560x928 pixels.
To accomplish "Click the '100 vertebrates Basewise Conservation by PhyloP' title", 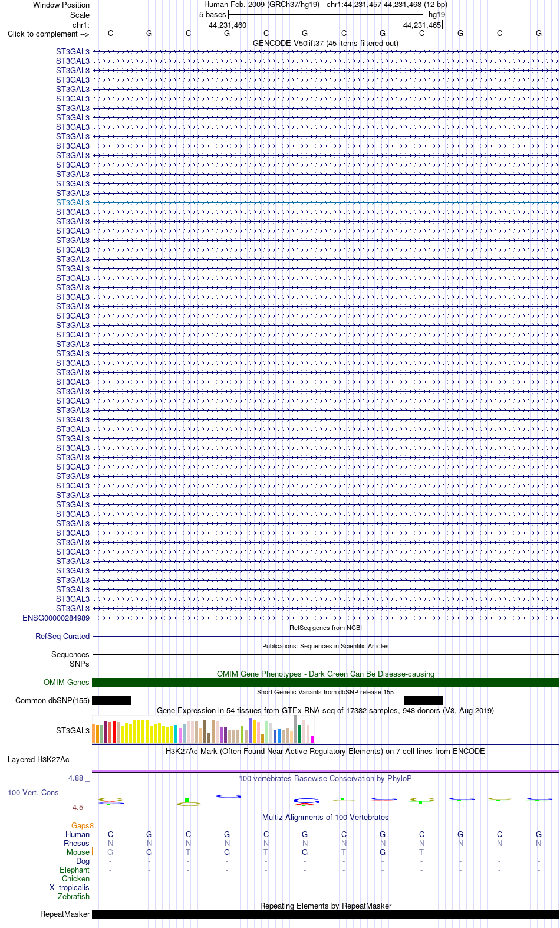I will click(325, 778).
